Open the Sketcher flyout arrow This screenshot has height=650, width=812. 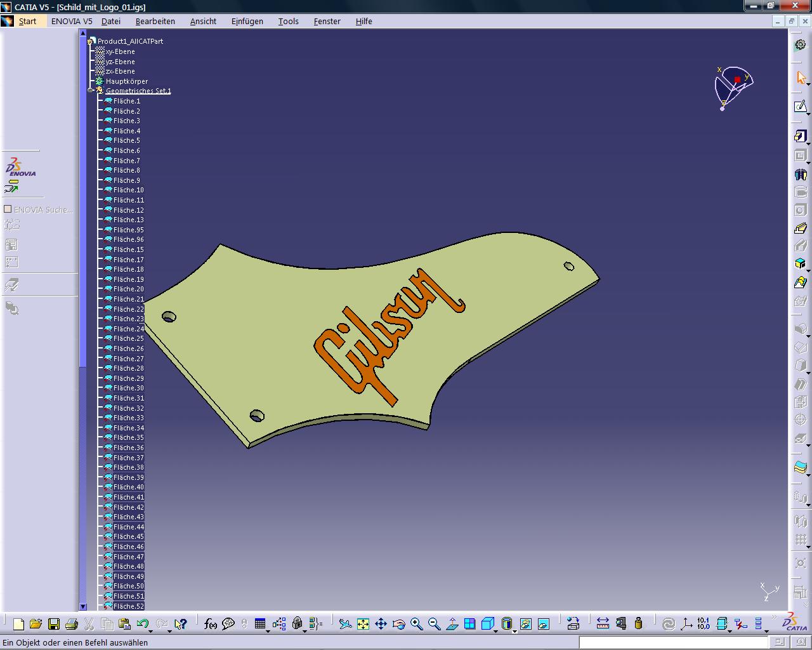click(808, 114)
